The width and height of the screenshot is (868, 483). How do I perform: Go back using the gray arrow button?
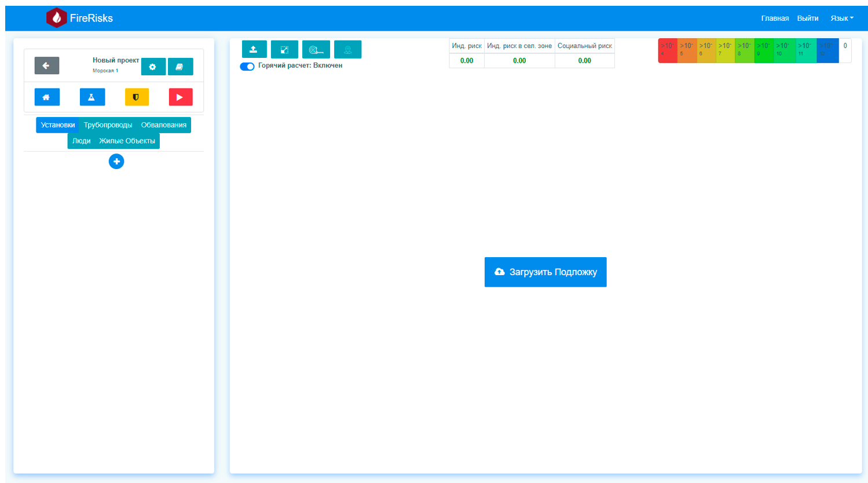(x=47, y=65)
